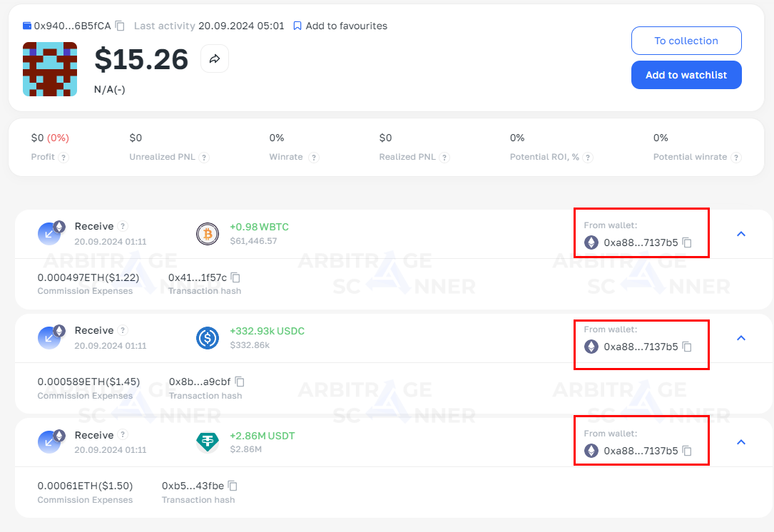Click the Potential ROI help icon

coord(588,158)
